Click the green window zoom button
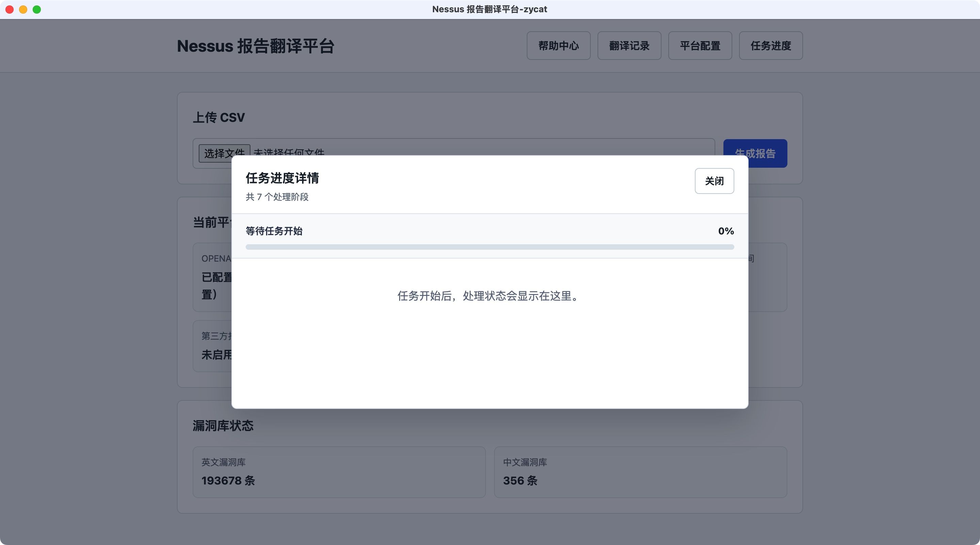Screen dimensions: 980x545 click(x=37, y=10)
